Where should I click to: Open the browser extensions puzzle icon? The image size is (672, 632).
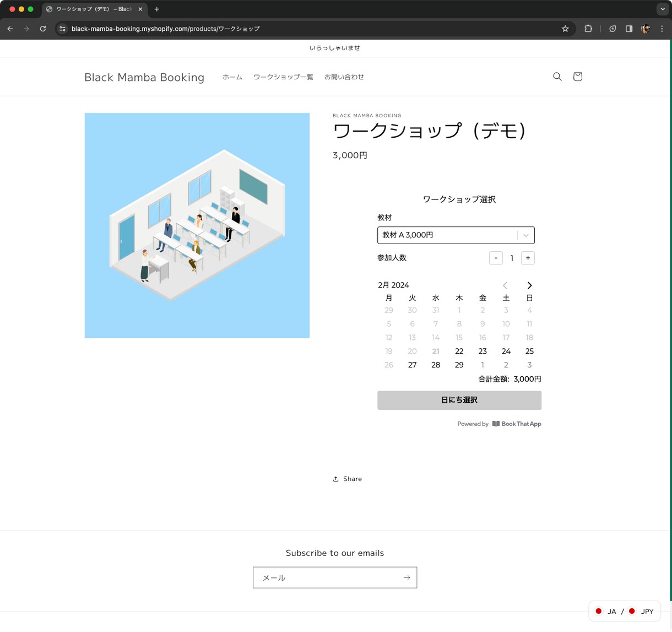588,29
